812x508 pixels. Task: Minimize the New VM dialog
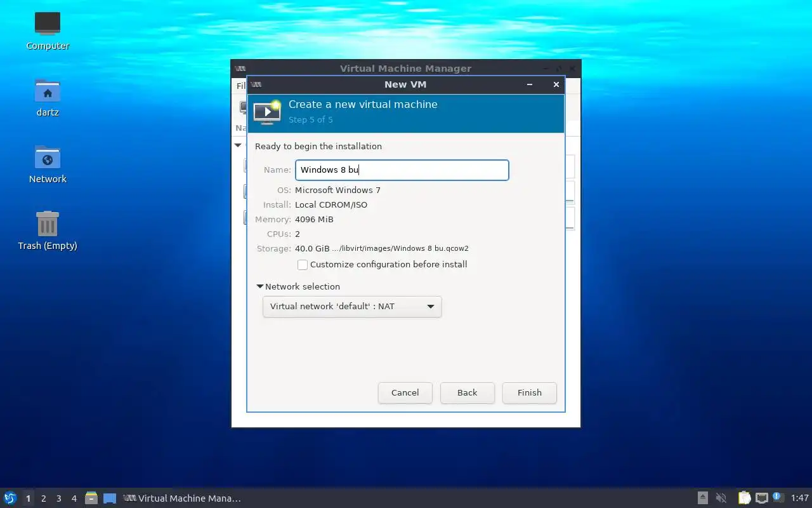530,84
